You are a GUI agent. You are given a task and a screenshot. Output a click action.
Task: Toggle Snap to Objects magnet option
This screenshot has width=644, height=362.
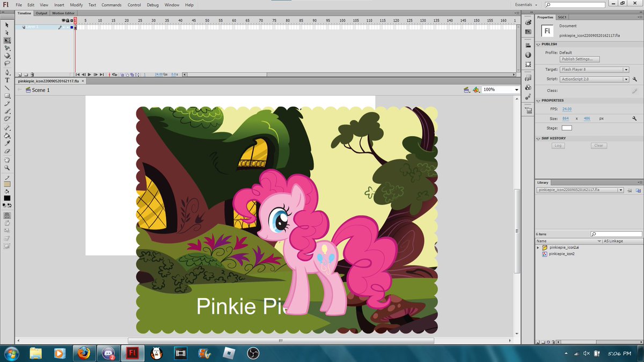tap(8, 215)
